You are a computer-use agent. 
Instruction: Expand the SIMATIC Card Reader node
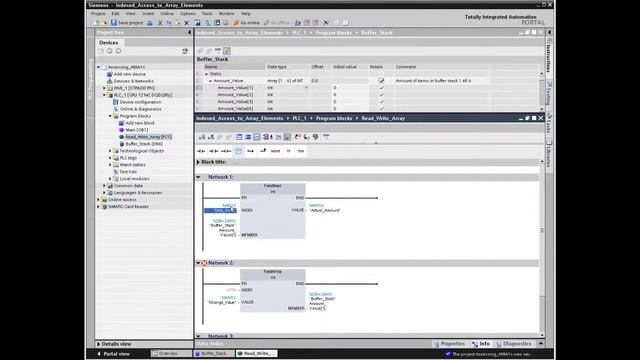coord(98,207)
